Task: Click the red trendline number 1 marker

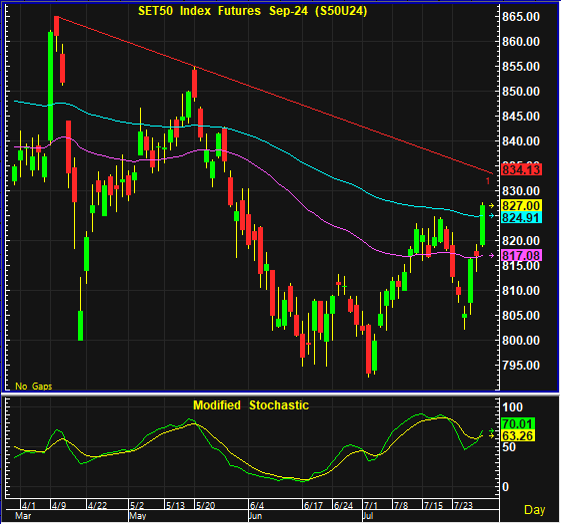Action: click(487, 181)
